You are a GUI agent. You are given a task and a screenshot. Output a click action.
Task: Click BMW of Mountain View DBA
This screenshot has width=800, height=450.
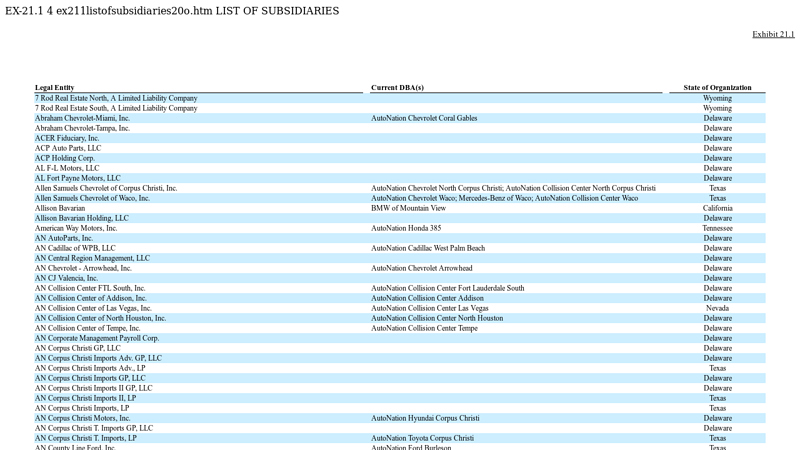[408, 208]
